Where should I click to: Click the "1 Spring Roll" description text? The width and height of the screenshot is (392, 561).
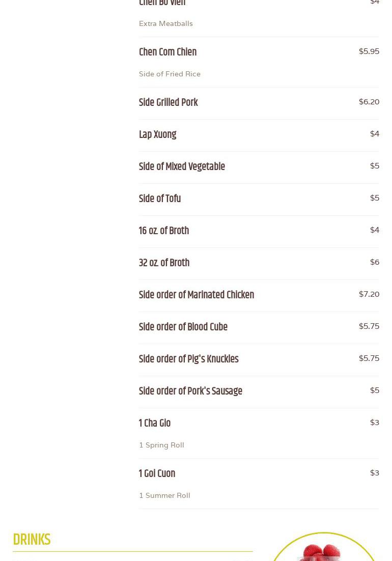pos(161,445)
